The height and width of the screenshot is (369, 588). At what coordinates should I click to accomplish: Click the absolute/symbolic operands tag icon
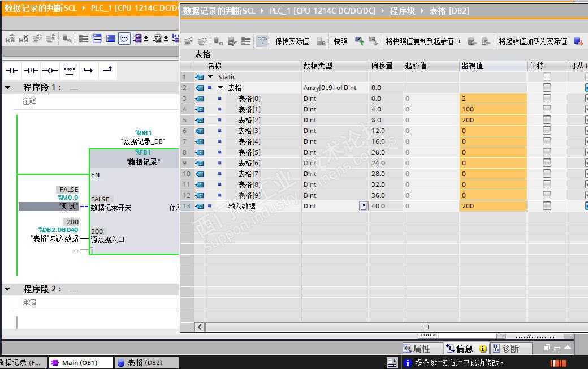click(x=137, y=38)
